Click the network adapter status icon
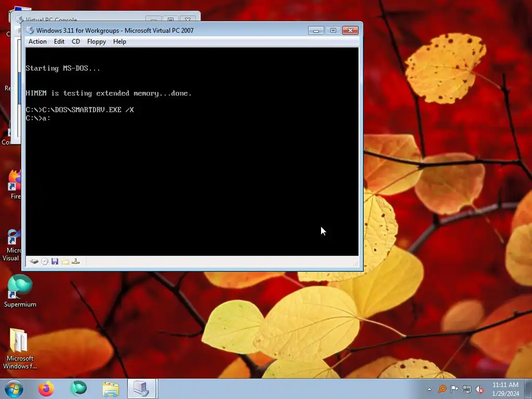This screenshot has height=399, width=532. point(76,262)
